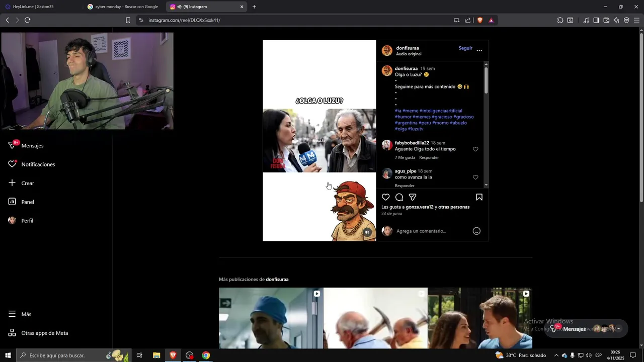Viewport: 644px width, 362px height.
Task: Open the surgeon reel thumbnail
Action: coord(271,318)
